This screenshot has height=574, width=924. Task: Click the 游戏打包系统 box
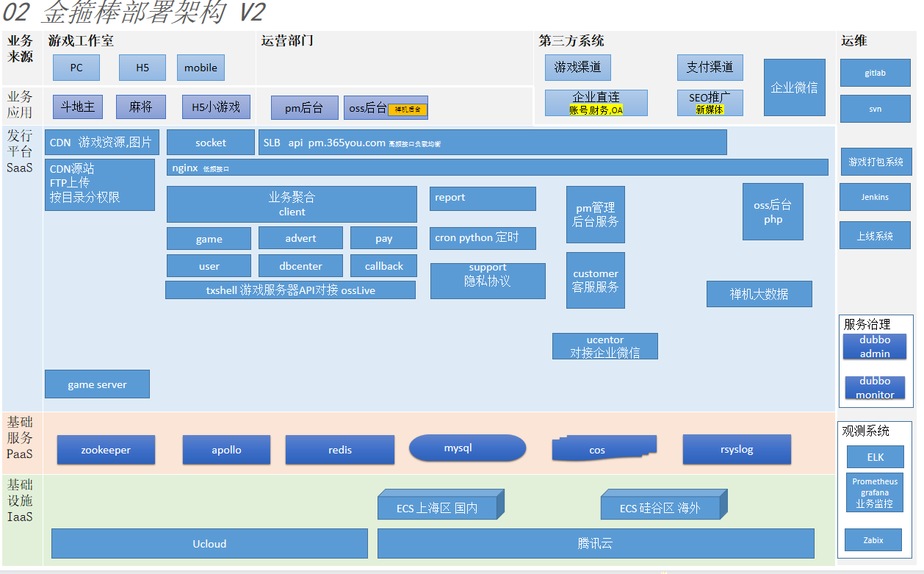click(x=876, y=162)
